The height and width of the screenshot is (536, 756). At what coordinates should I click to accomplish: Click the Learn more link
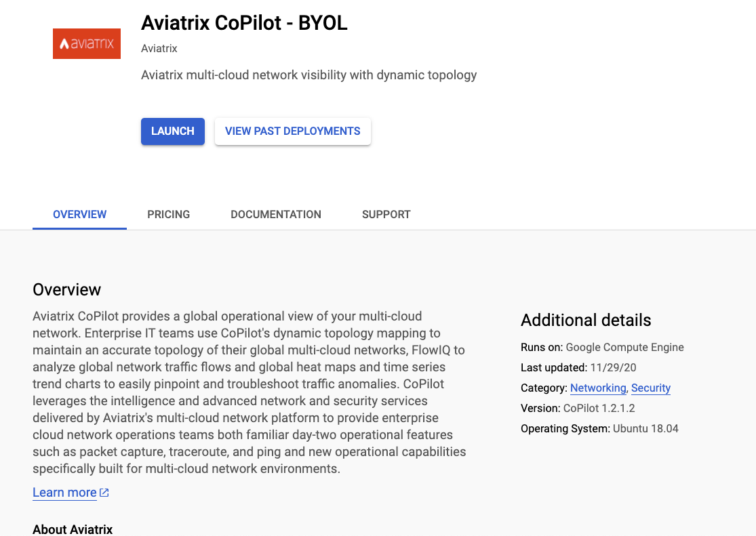click(x=64, y=492)
